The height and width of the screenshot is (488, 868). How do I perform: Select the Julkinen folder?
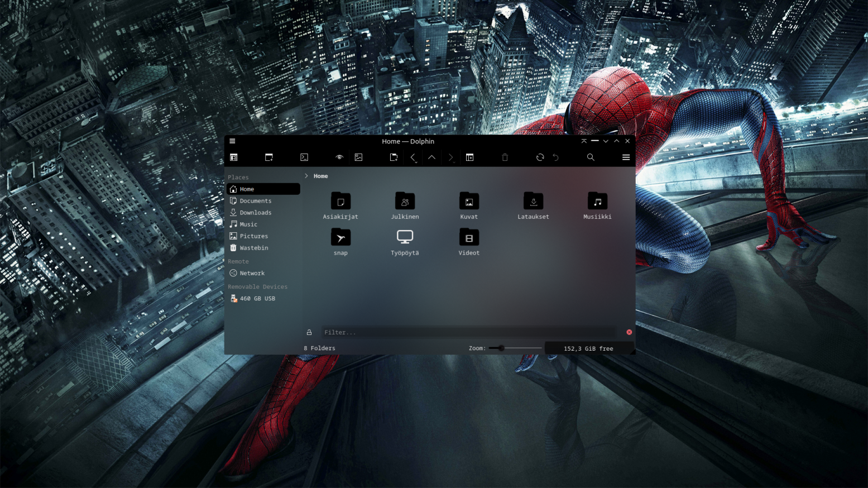point(405,205)
